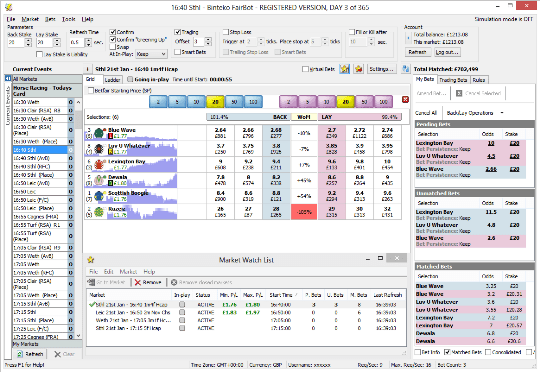540x372 pixels.
Task: Open Back/Lay Operations dropdown
Action: tap(475, 113)
